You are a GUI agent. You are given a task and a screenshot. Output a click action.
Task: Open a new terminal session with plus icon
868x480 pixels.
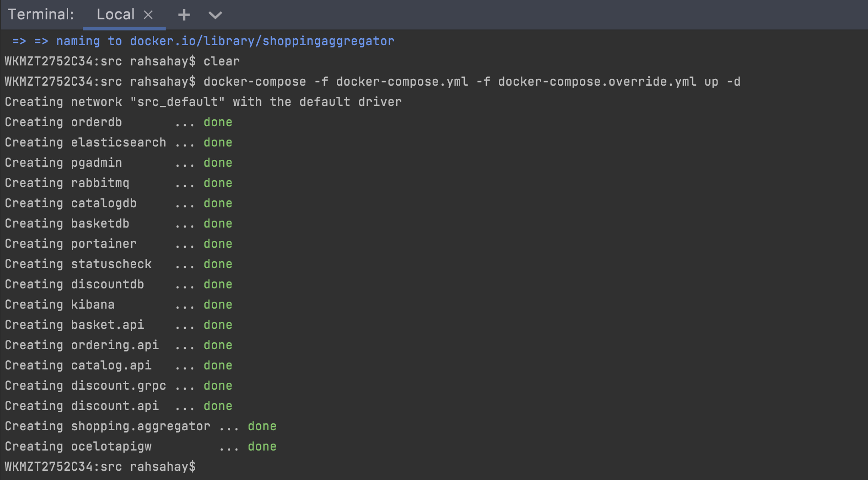tap(184, 15)
